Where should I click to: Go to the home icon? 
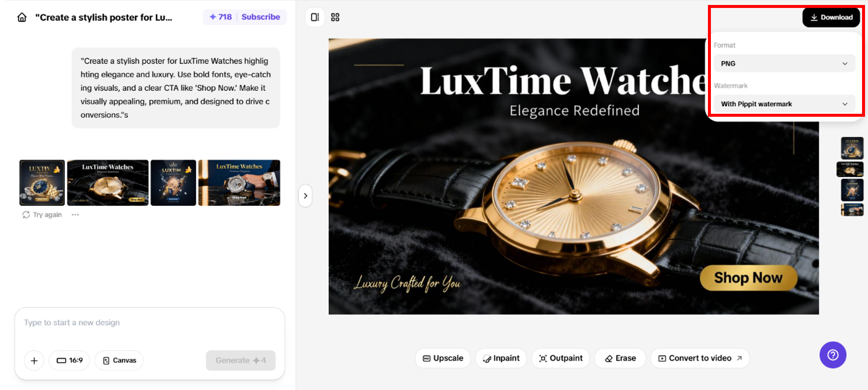tap(22, 17)
